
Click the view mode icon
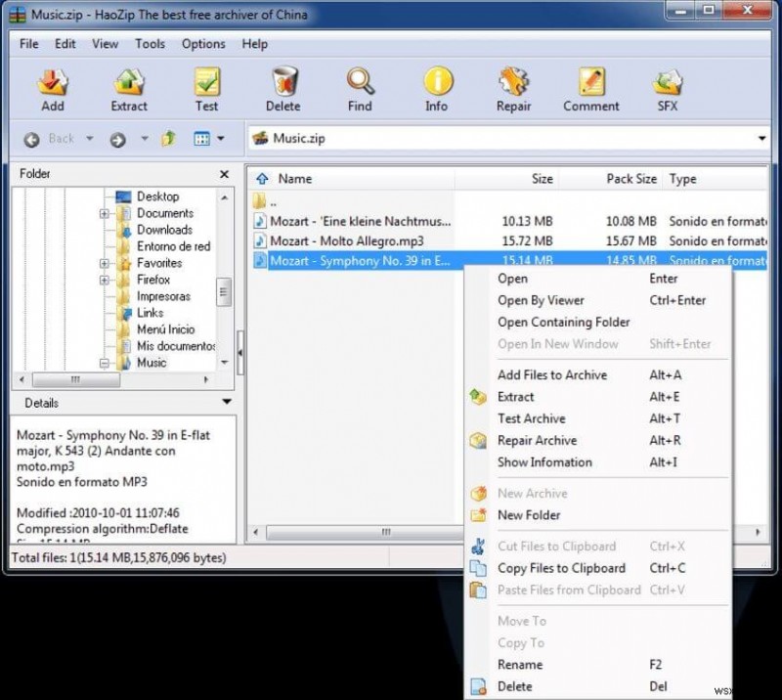click(201, 138)
